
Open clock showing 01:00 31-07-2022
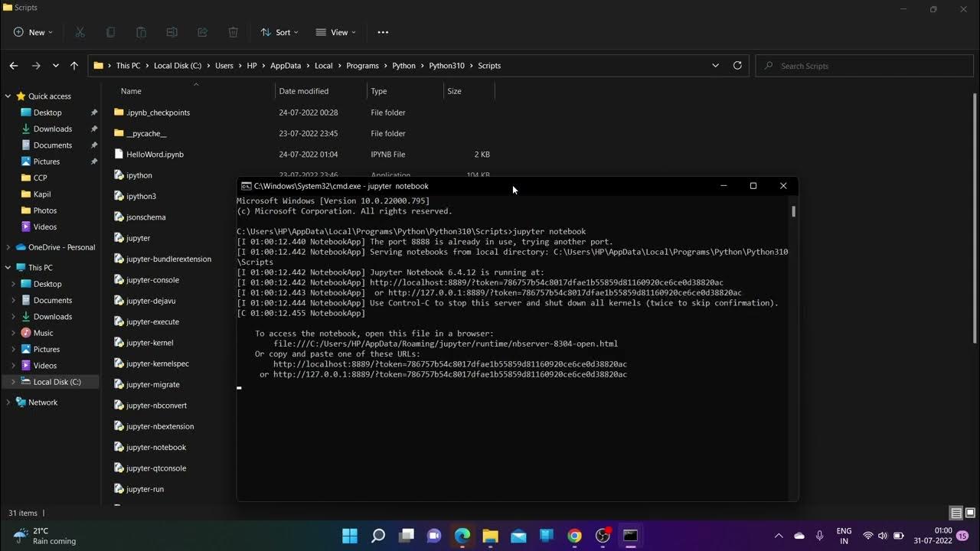coord(935,536)
